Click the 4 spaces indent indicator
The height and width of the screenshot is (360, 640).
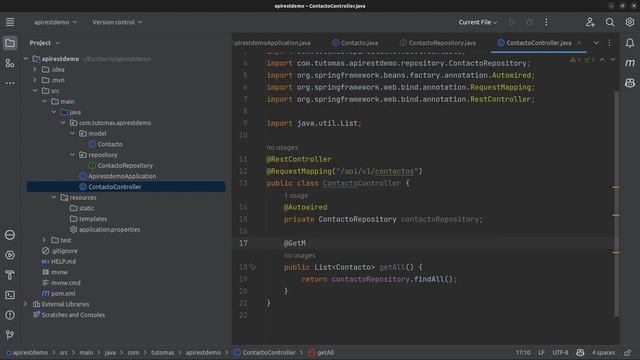(603, 353)
